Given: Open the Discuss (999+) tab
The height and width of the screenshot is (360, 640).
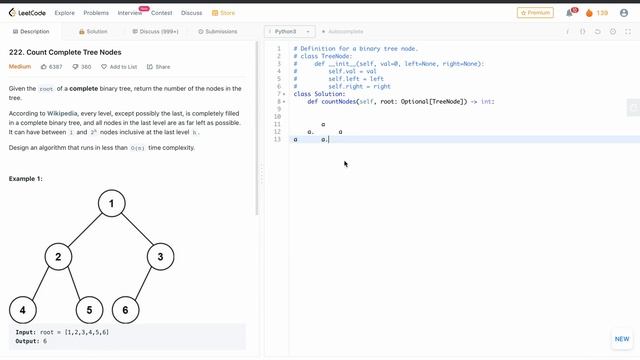Looking at the screenshot, I should 156,31.
